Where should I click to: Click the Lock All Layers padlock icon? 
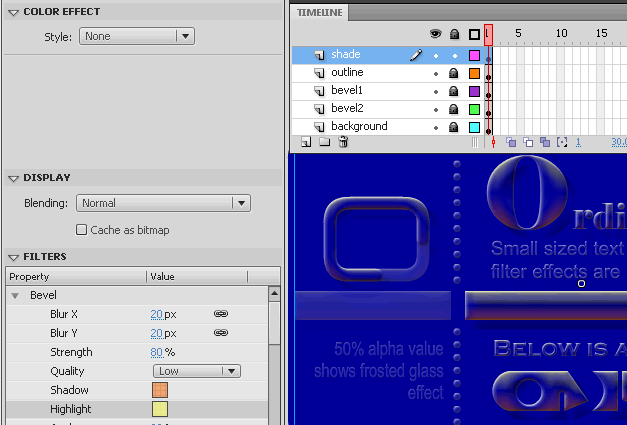click(454, 34)
